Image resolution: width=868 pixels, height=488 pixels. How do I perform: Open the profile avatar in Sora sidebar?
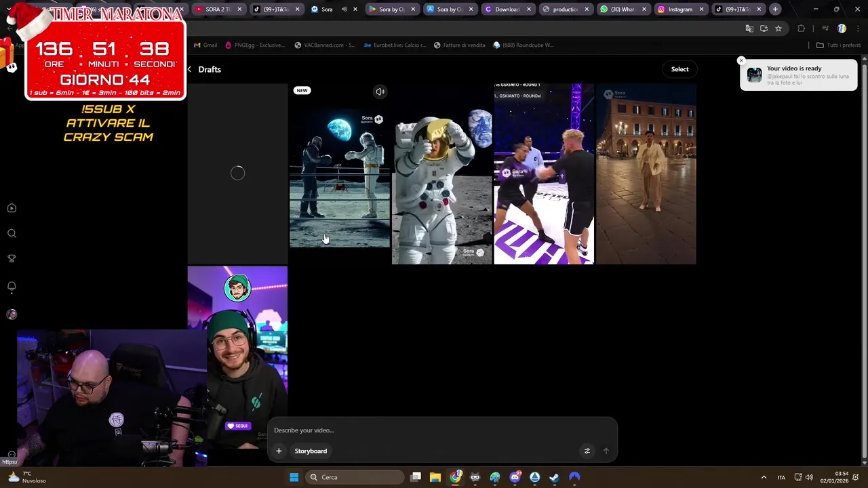(12, 314)
